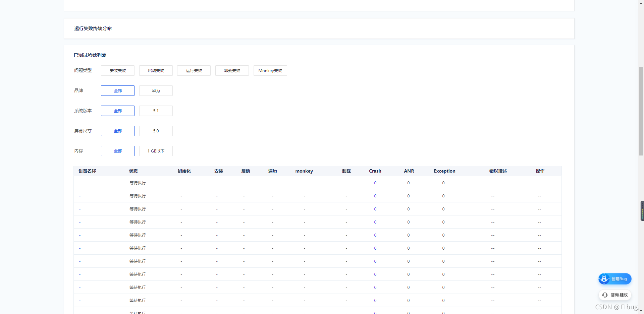
Task: Filter by 启动失败 problem type
Action: click(x=156, y=70)
